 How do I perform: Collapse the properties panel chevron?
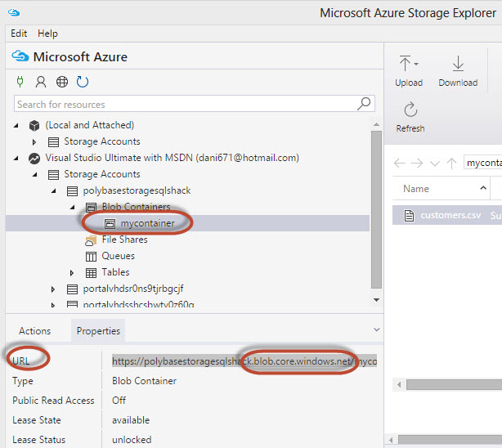pyautogui.click(x=376, y=330)
